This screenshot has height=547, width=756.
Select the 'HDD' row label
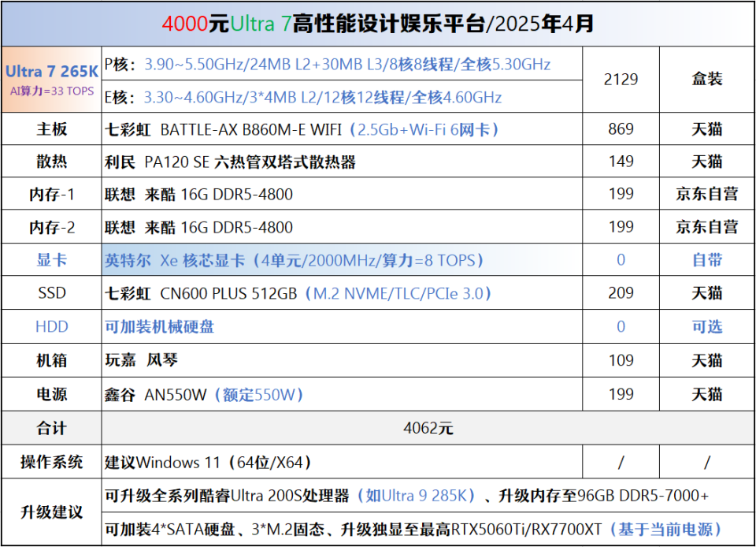(52, 326)
